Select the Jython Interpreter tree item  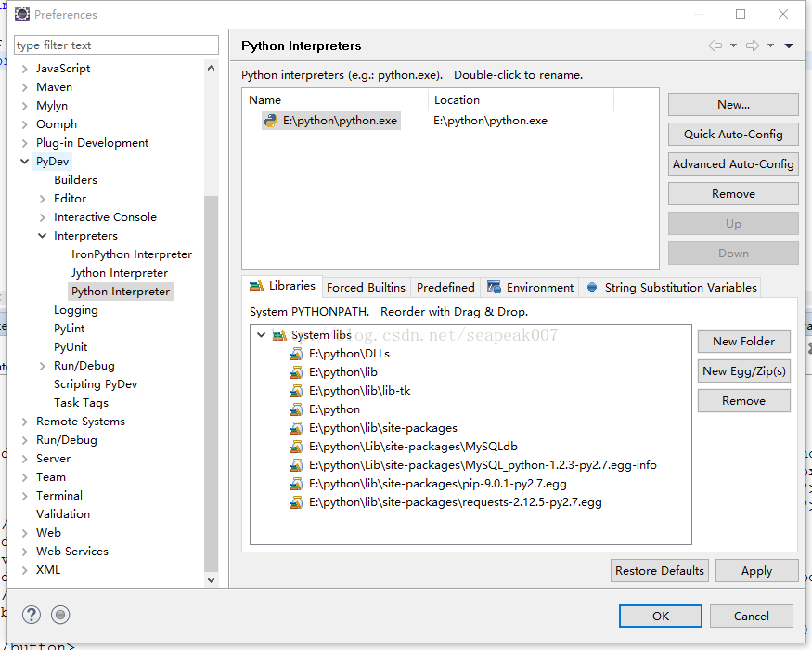[x=120, y=273]
